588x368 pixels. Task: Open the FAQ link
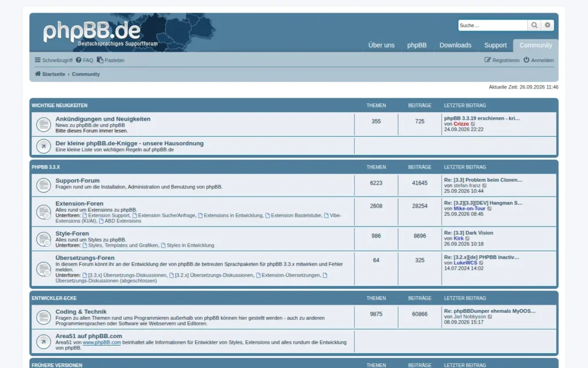point(84,60)
